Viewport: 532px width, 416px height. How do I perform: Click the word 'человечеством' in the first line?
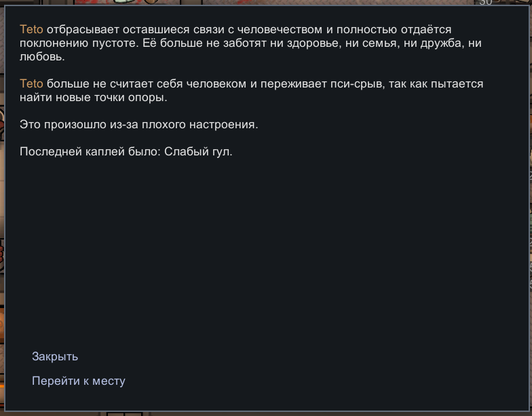280,30
